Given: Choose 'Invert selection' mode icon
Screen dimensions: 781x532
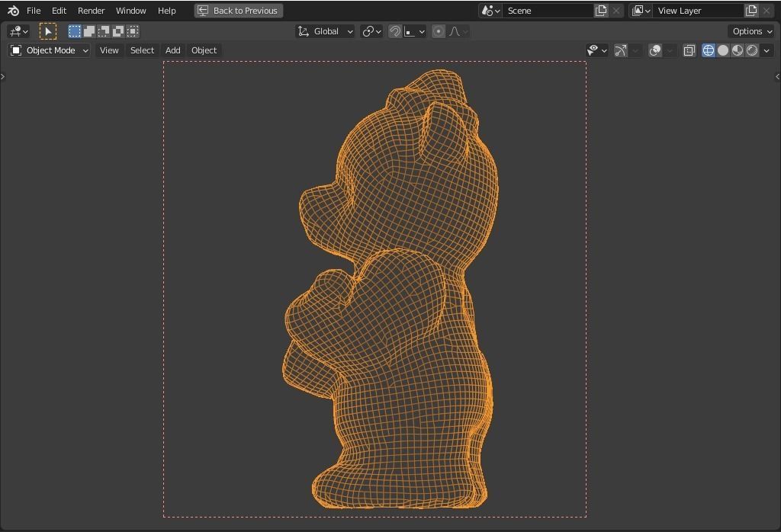Looking at the screenshot, I should coord(118,31).
